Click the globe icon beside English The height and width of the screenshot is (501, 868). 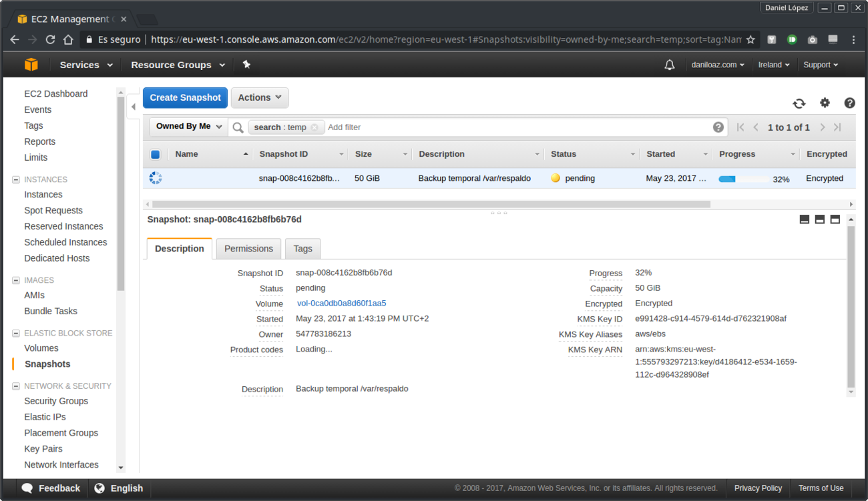click(x=99, y=488)
